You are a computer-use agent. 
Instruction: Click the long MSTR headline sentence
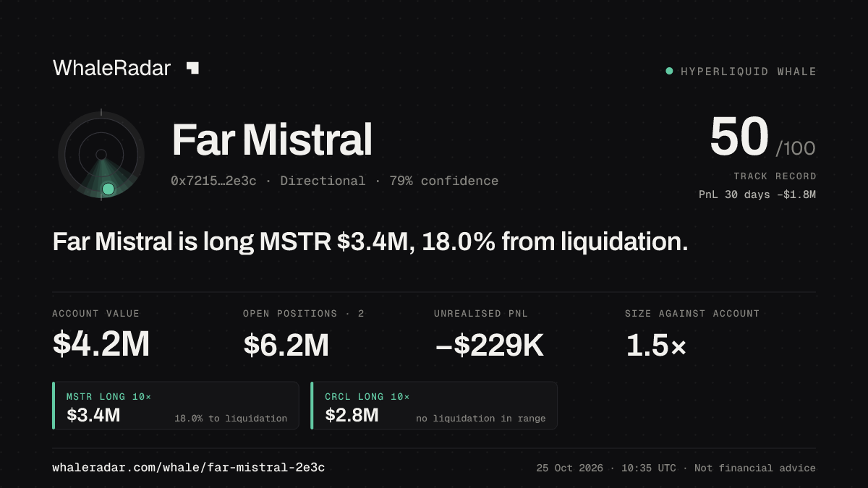pos(370,242)
